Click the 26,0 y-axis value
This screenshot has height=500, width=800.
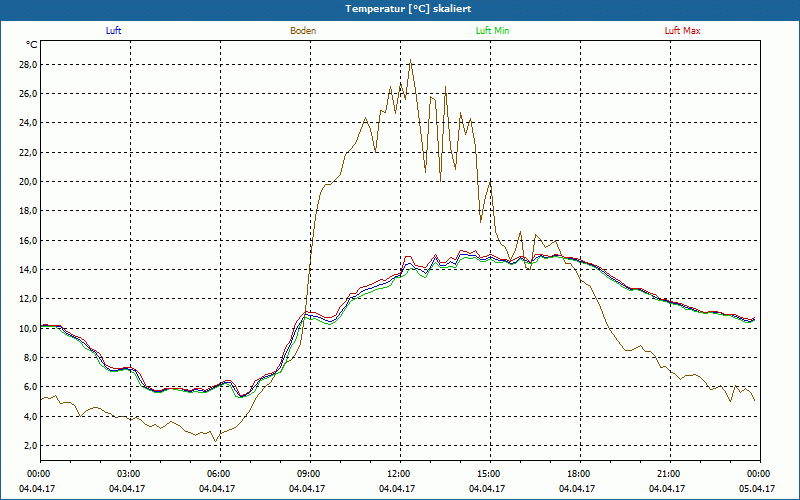point(28,94)
